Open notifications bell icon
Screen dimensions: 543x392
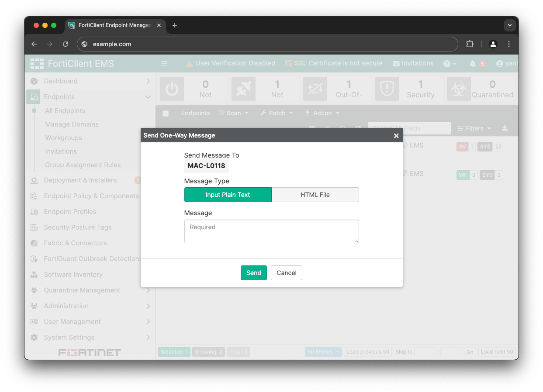click(473, 64)
